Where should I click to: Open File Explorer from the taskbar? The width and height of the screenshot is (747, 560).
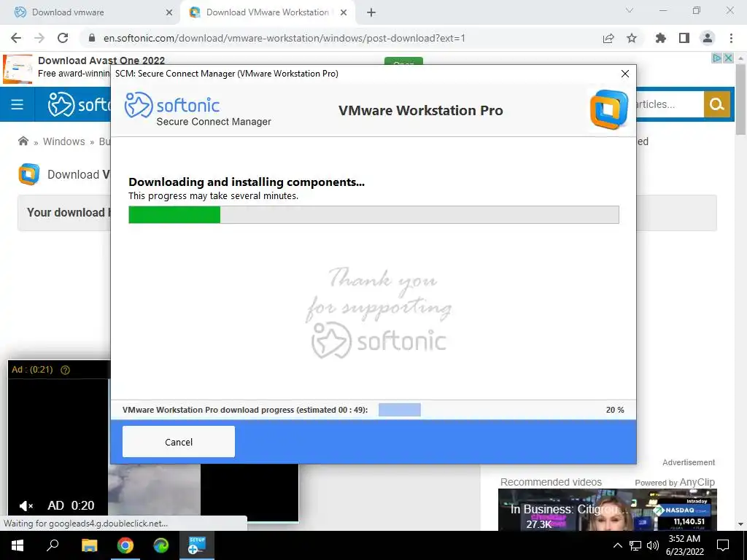pos(89,545)
